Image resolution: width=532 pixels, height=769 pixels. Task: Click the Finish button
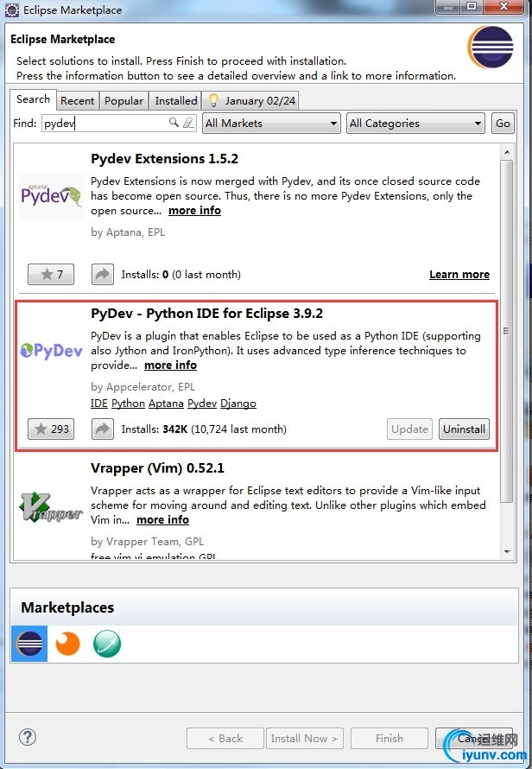click(x=389, y=738)
